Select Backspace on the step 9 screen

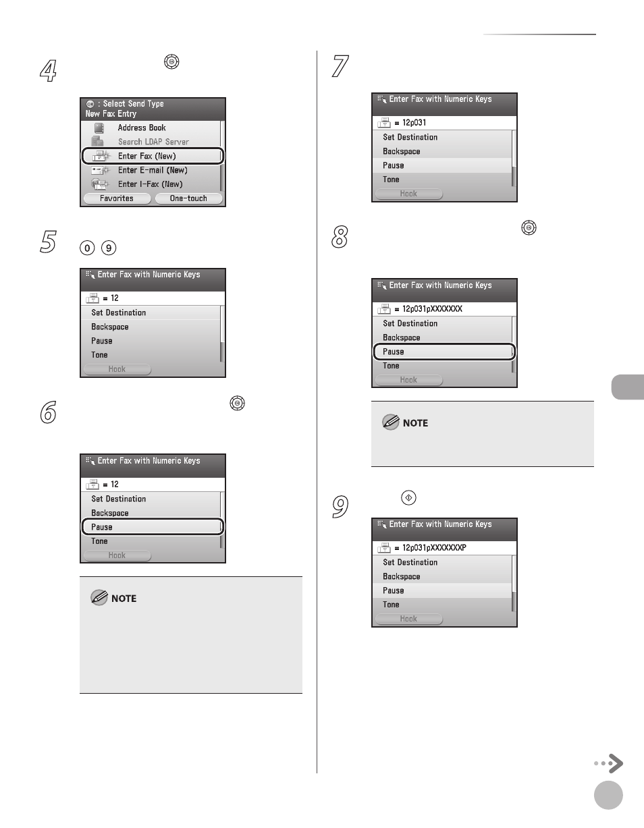[x=442, y=576]
